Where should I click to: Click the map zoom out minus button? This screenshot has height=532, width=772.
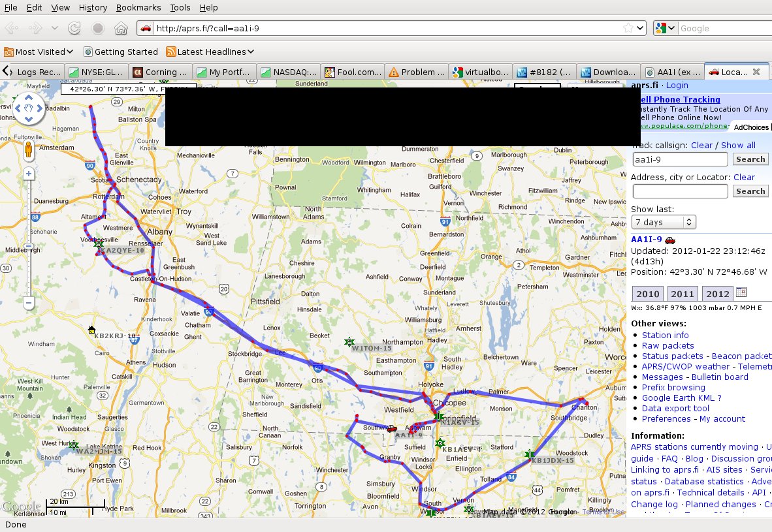point(28,302)
